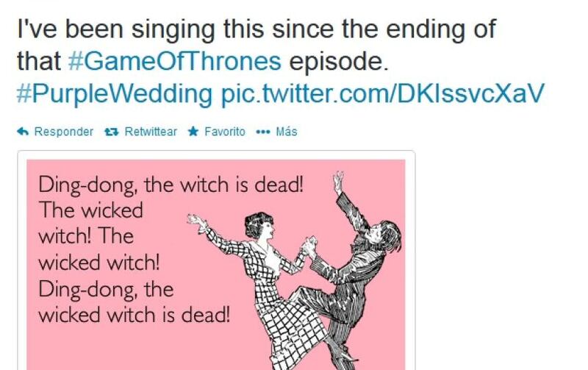Click the reply arrow icon
Image resolution: width=588 pixels, height=370 pixels.
pyautogui.click(x=23, y=132)
